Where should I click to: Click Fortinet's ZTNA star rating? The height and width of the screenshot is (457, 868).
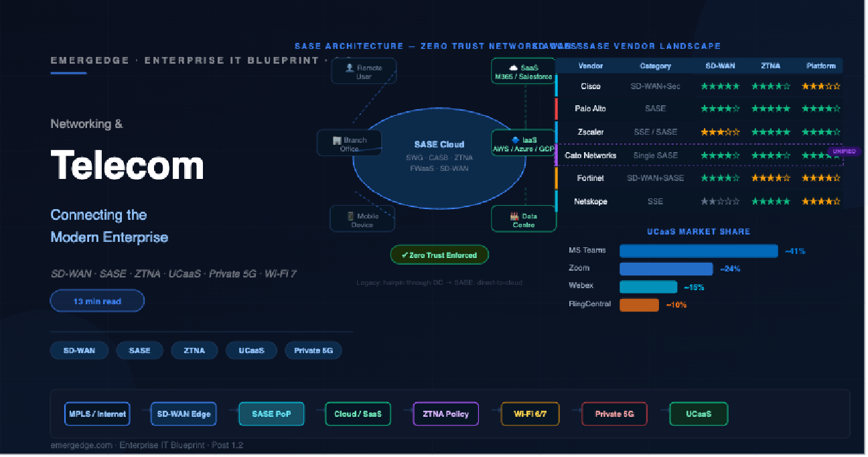(770, 178)
